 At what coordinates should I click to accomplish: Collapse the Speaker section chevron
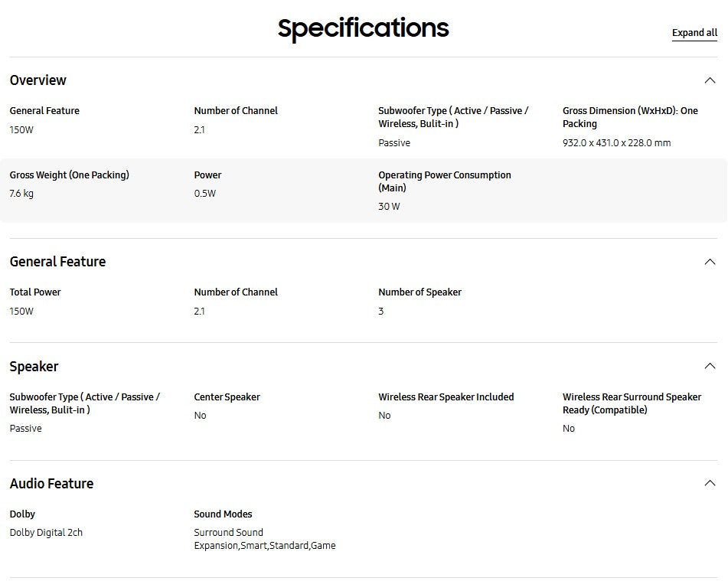[x=710, y=366]
